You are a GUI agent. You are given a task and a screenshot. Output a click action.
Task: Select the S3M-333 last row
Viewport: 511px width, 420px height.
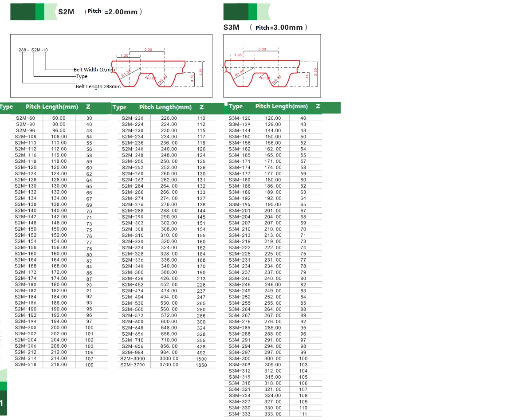point(273,414)
